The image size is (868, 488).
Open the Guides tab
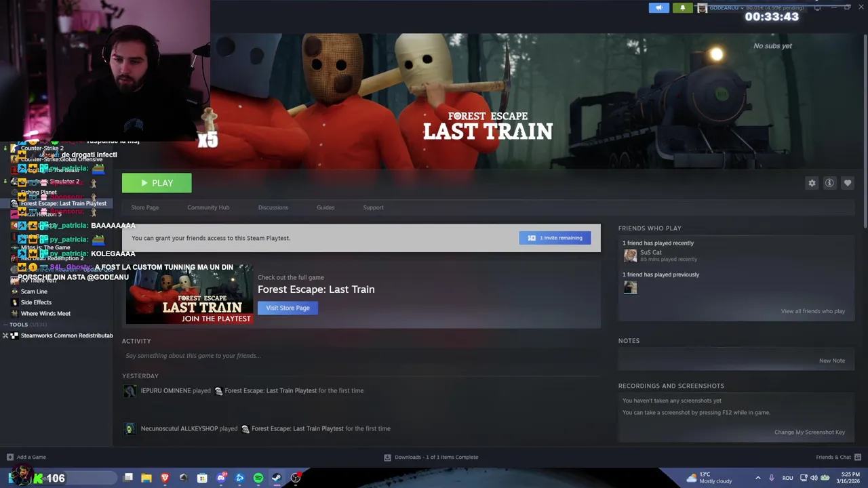coord(325,207)
